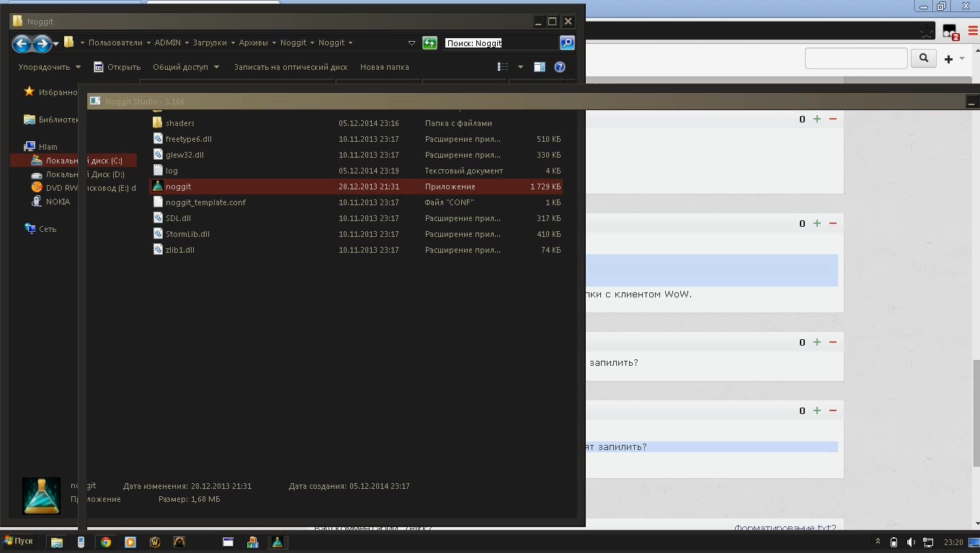This screenshot has width=980, height=553.
Task: Open the Noggit Studio window's title-bar icon menu
Action: 94,102
